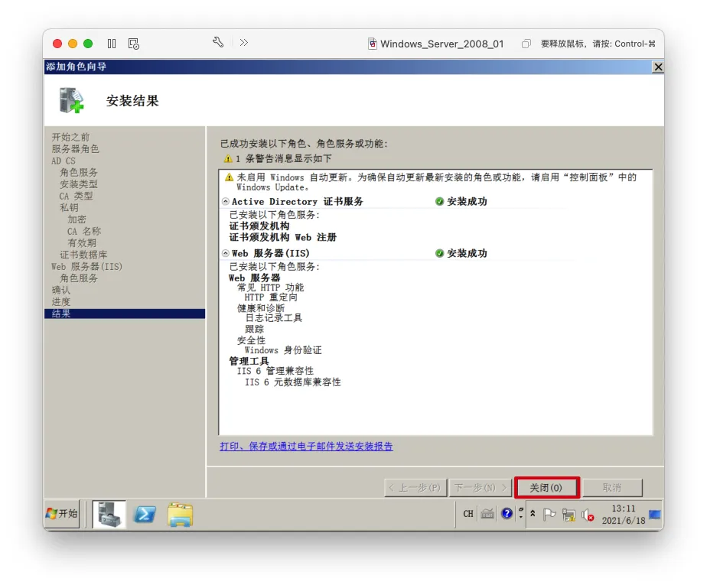Image resolution: width=707 pixels, height=588 pixels.
Task: Collapse Active Directory 证书服务 section
Action: (x=226, y=201)
